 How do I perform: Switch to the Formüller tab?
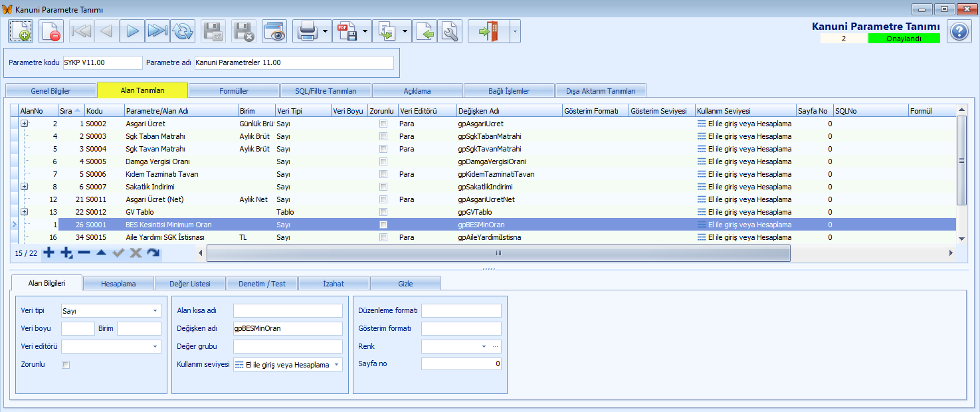pyautogui.click(x=233, y=90)
